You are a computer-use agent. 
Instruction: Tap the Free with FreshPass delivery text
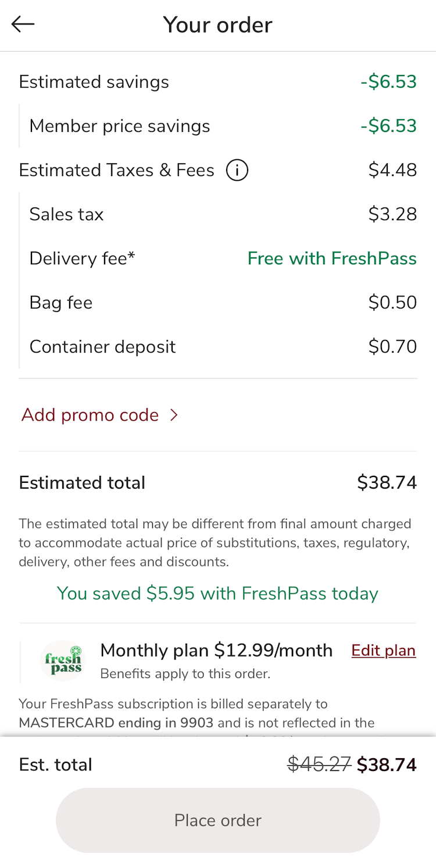332,259
